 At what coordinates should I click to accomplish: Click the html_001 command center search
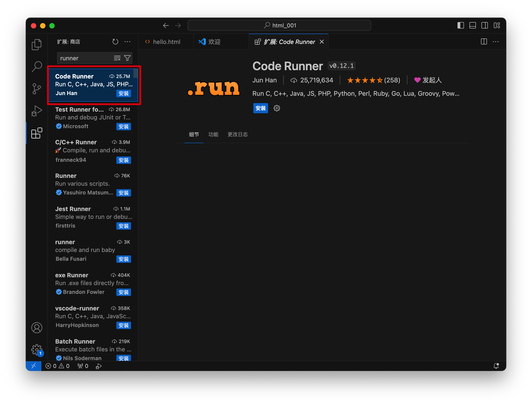click(x=279, y=25)
